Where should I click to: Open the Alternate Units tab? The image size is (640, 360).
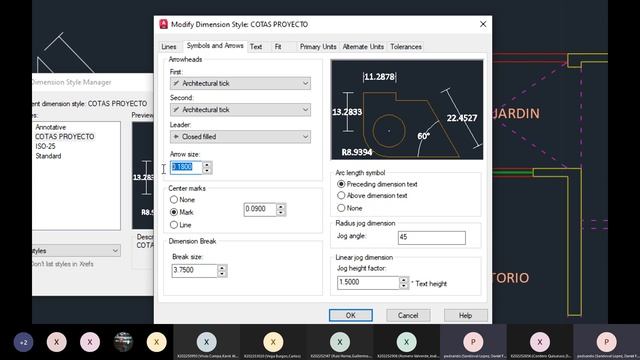(x=363, y=47)
